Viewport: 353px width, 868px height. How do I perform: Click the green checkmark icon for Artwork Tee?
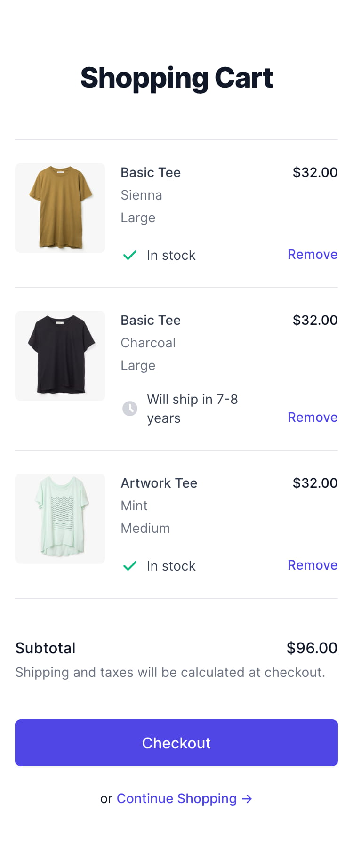(129, 566)
